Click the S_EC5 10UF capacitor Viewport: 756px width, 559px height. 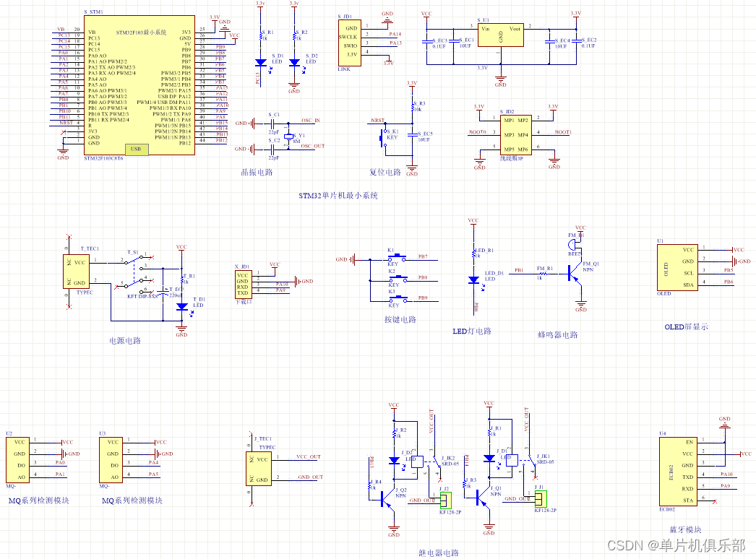tap(413, 135)
